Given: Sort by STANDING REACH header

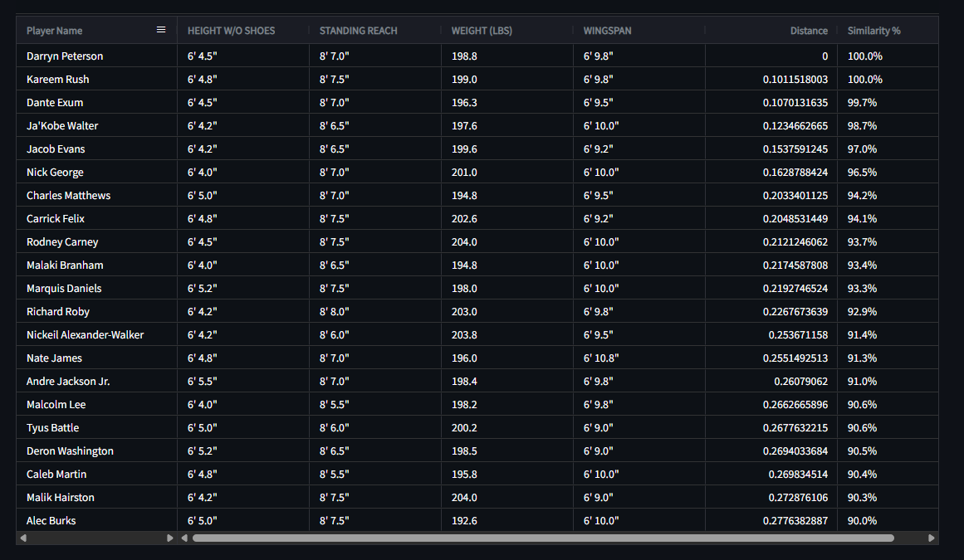Looking at the screenshot, I should pos(359,31).
